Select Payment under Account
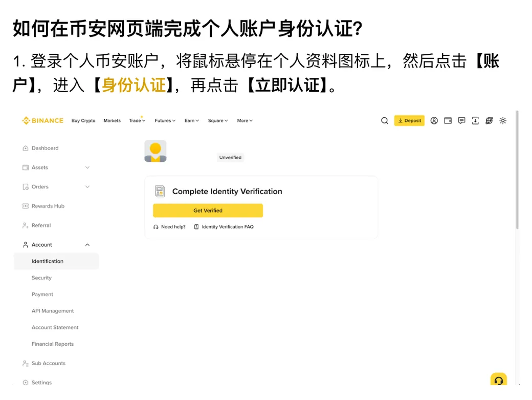 (x=42, y=294)
